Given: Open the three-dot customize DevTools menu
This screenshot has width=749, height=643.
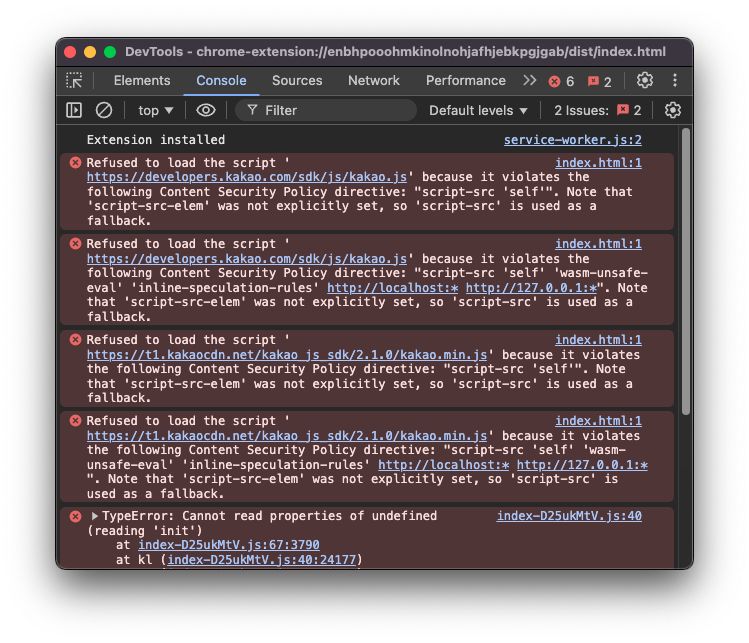Looking at the screenshot, I should [x=674, y=80].
